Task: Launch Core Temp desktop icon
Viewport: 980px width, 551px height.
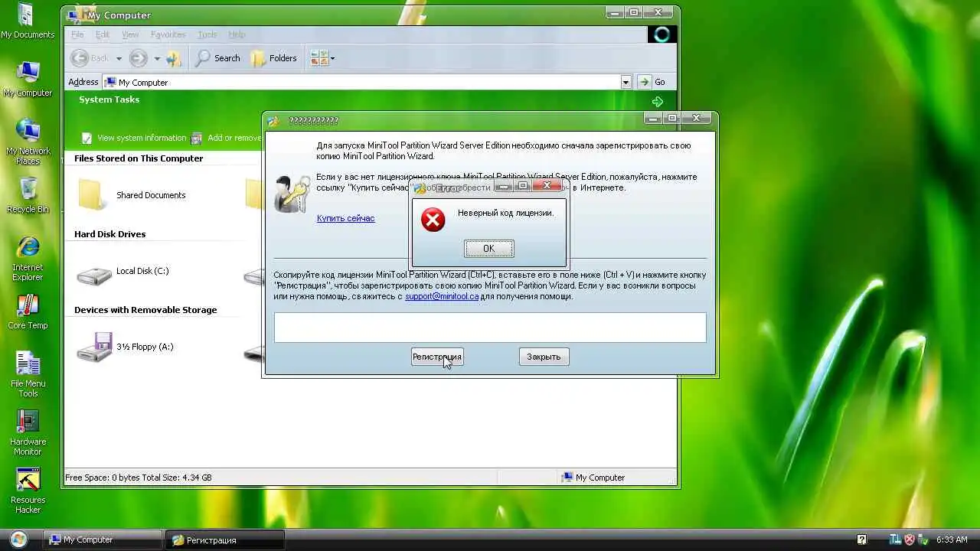Action: pos(28,311)
